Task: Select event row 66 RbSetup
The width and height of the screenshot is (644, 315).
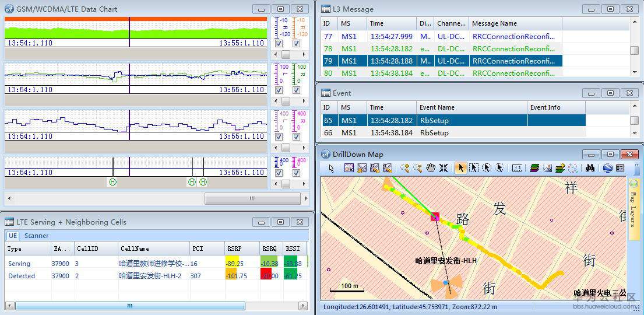Action: pos(454,132)
